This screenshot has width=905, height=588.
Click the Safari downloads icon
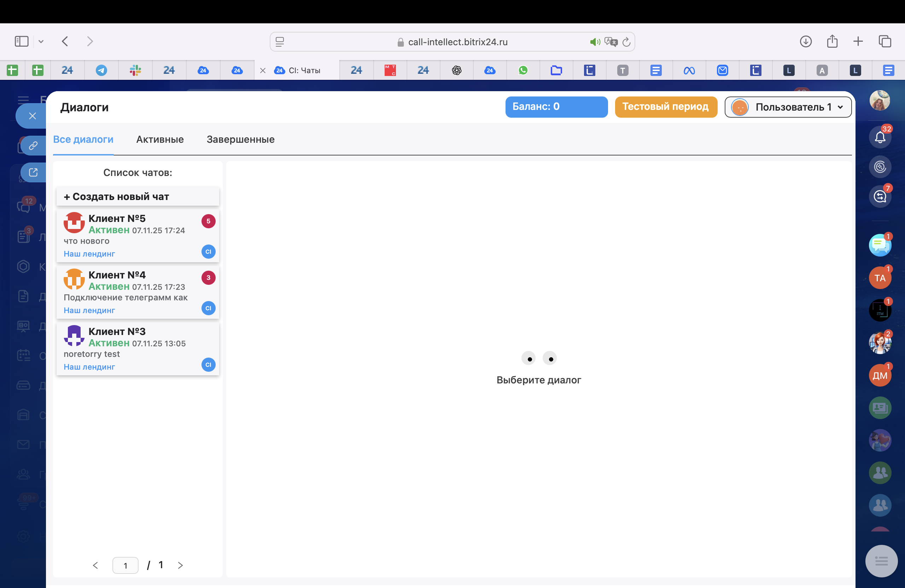tap(805, 41)
